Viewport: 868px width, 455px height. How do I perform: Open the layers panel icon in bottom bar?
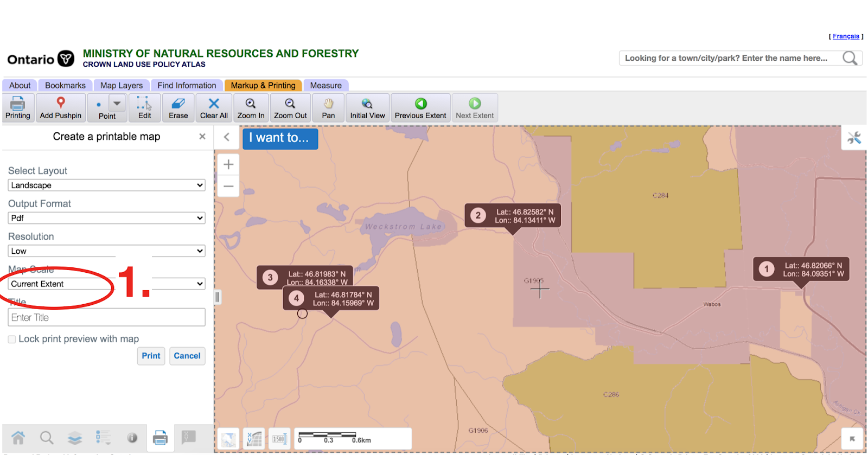pyautogui.click(x=75, y=438)
